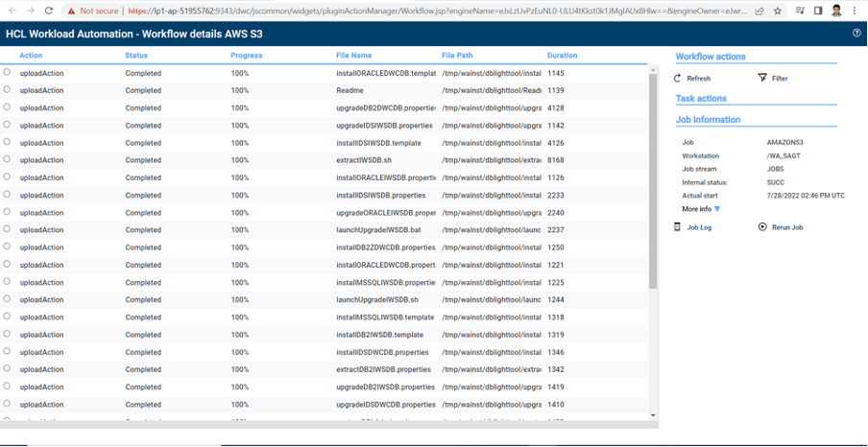868x447 pixels.
Task: Sort by the Status column header
Action: click(x=136, y=56)
